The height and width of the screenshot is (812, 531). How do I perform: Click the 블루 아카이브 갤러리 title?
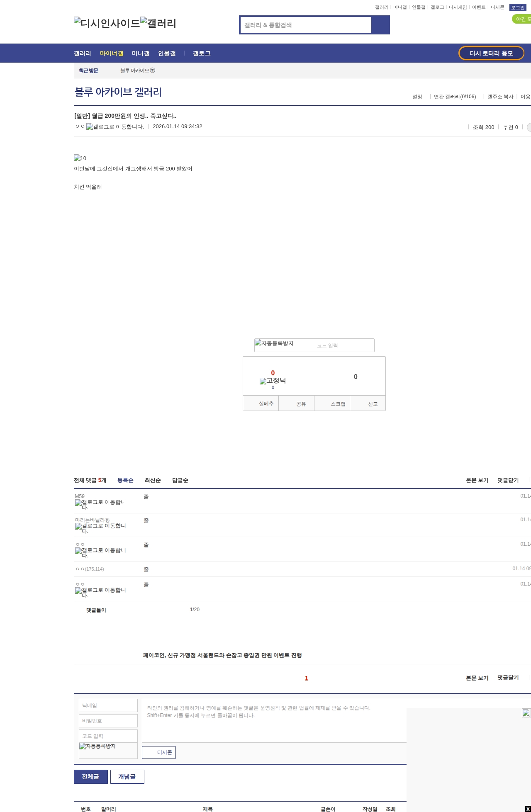tap(118, 92)
